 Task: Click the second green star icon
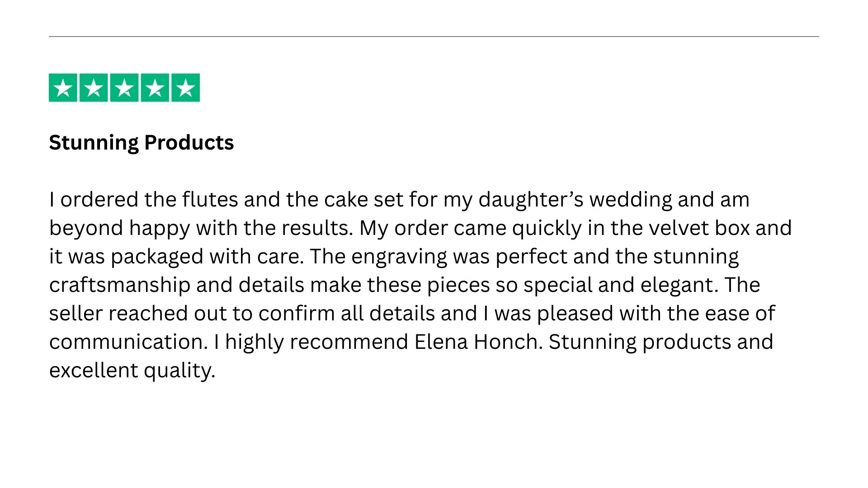pyautogui.click(x=94, y=88)
